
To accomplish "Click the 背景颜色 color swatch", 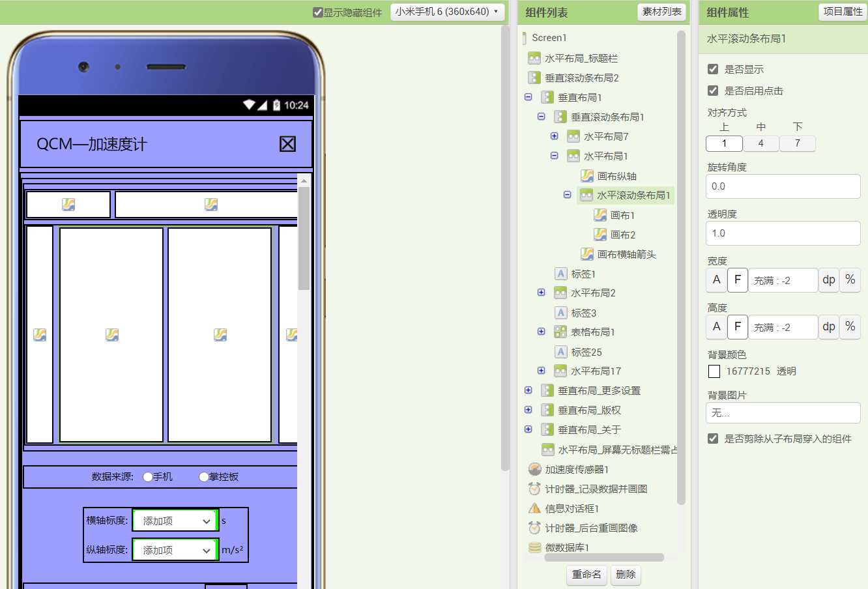I will click(x=714, y=371).
